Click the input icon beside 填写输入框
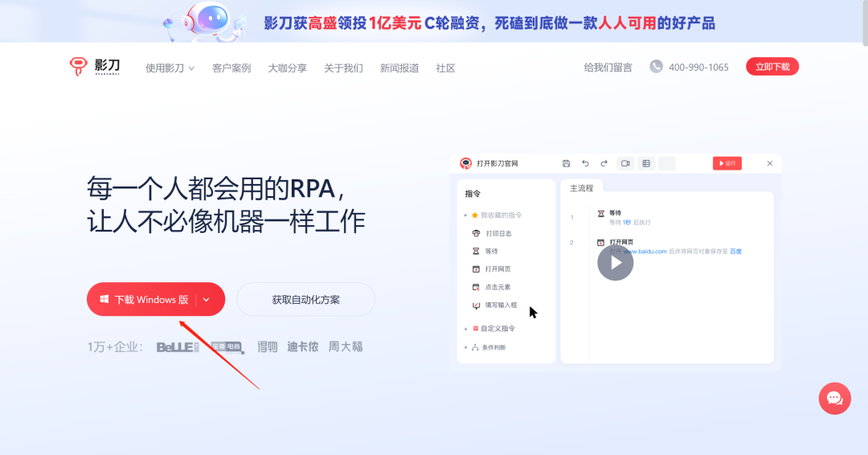 tap(476, 305)
